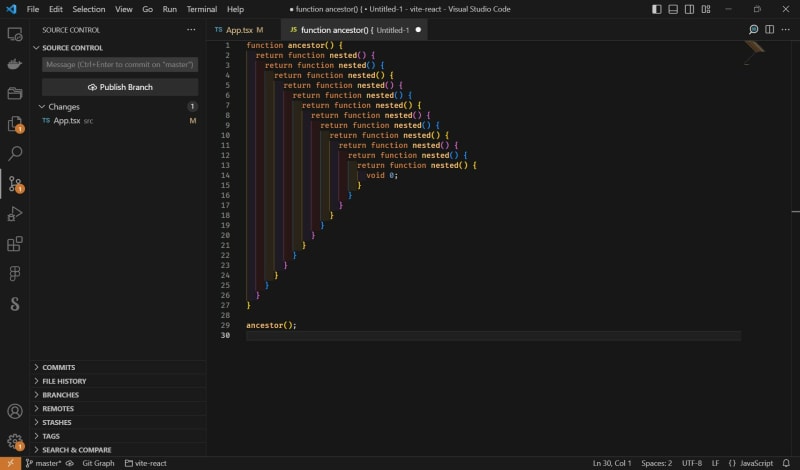
Task: Change encoding via UTF-8
Action: pyautogui.click(x=692, y=463)
